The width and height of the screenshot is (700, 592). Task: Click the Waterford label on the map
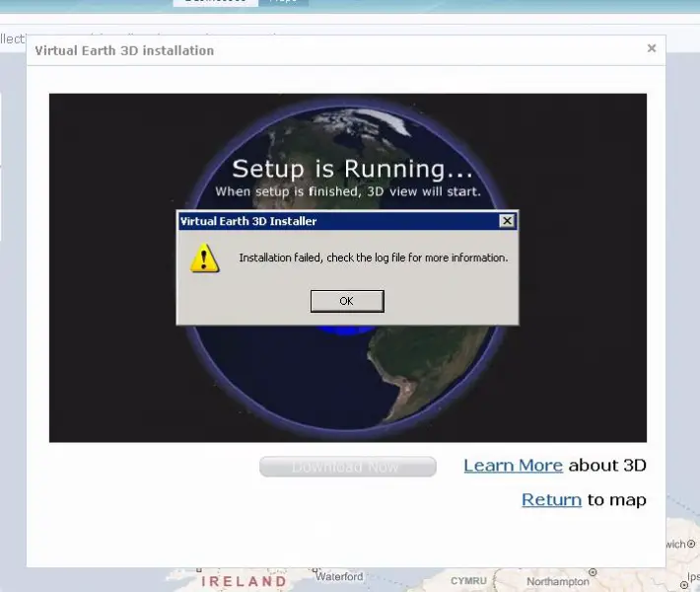pyautogui.click(x=339, y=576)
